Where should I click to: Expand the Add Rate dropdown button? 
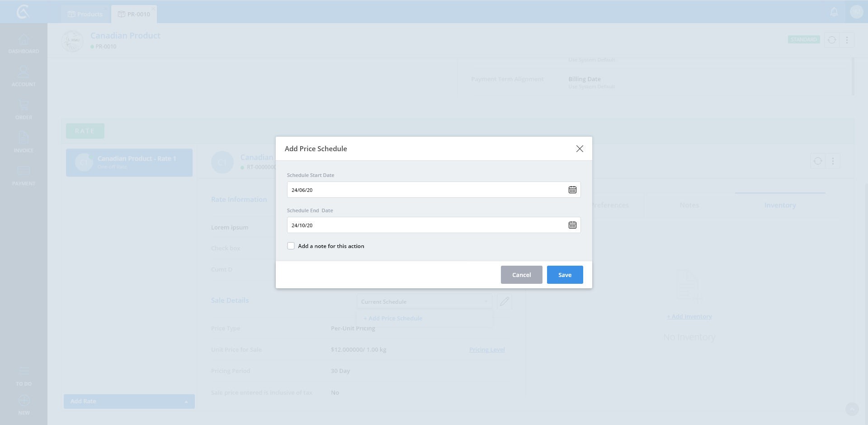(186, 401)
